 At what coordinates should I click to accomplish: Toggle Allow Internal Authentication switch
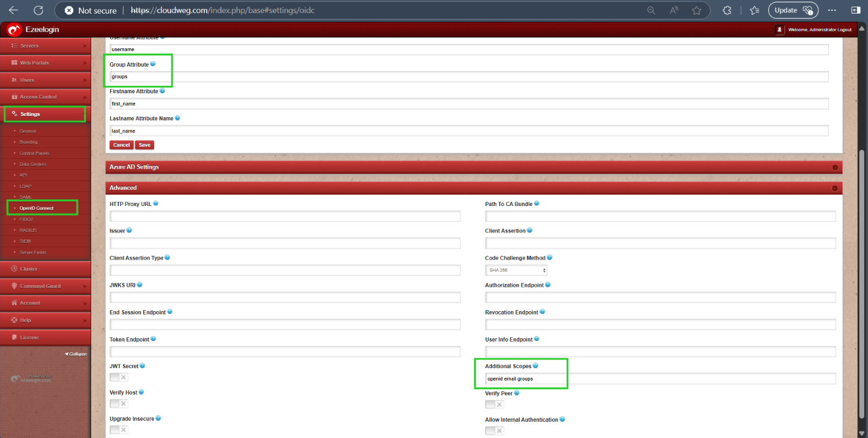click(494, 431)
